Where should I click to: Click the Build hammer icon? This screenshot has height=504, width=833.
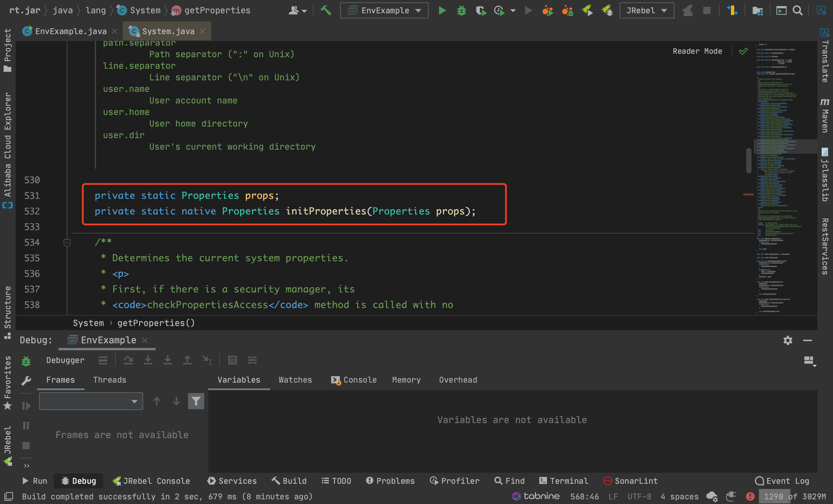[326, 10]
